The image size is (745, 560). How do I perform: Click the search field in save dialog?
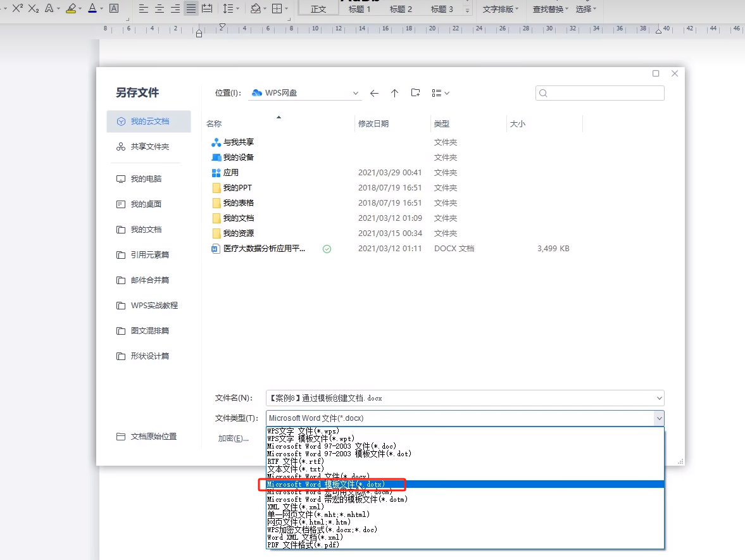coord(599,93)
